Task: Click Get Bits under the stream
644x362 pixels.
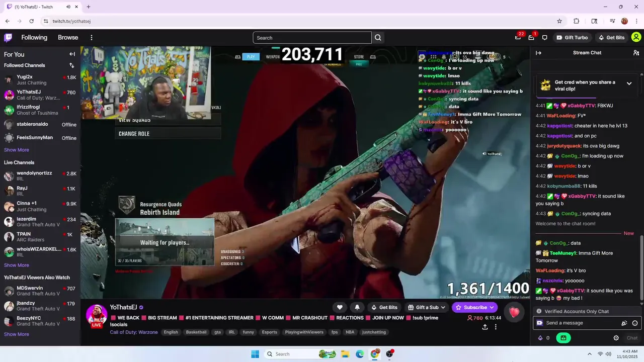Action: coord(384,307)
